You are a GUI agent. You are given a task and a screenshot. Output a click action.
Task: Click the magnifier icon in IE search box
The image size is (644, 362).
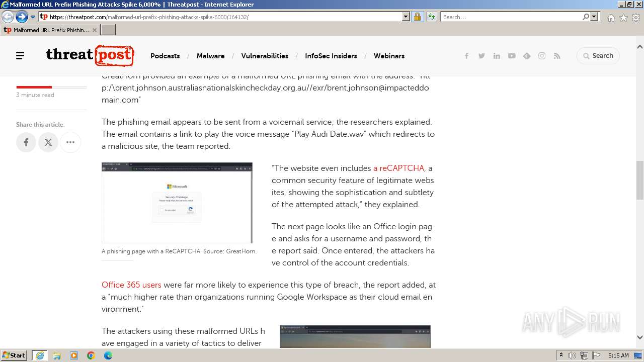click(x=586, y=17)
